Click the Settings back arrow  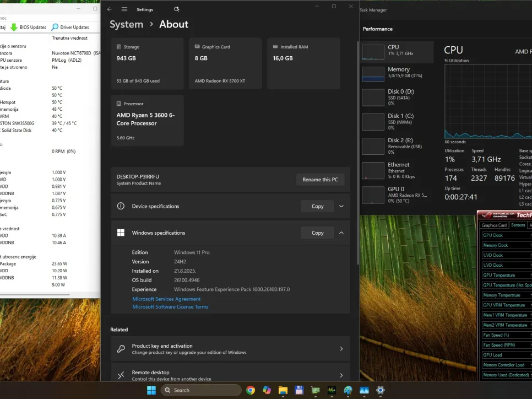[x=110, y=9]
